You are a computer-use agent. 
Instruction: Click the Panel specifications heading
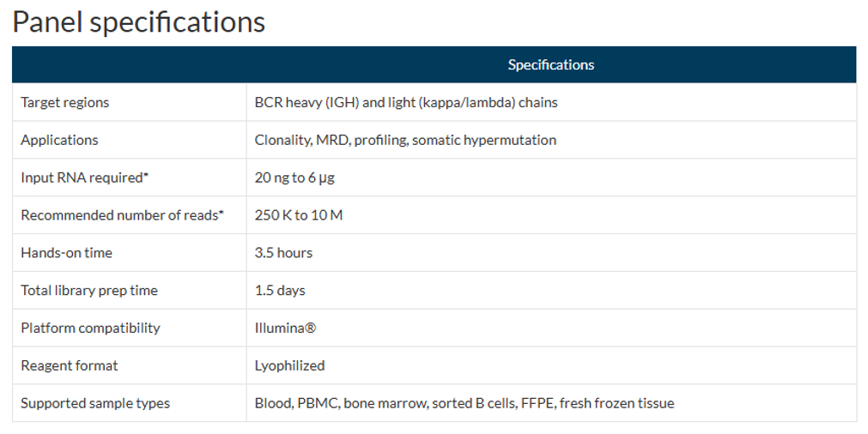pos(138,21)
